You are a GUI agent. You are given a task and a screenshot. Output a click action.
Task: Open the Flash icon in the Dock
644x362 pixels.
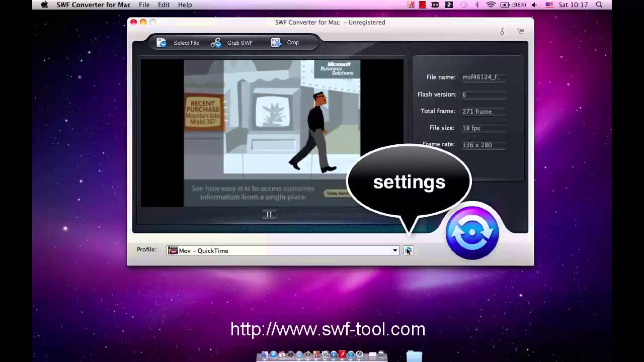(x=342, y=354)
